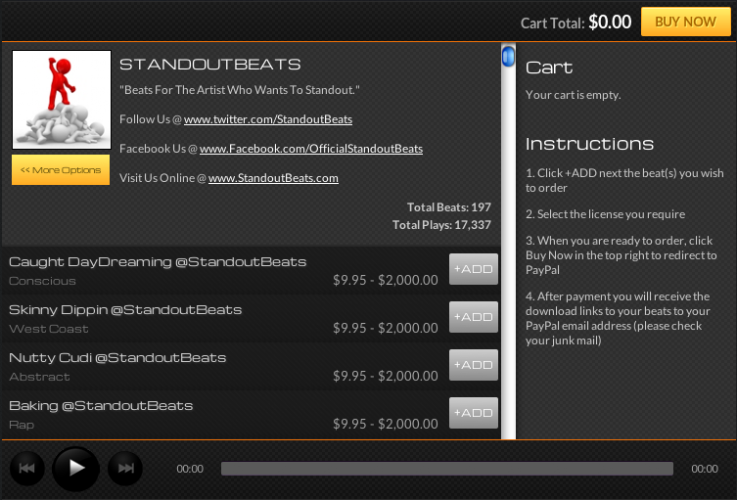Image resolution: width=737 pixels, height=500 pixels.
Task: Click the Total Beats: 197 text
Action: (449, 207)
